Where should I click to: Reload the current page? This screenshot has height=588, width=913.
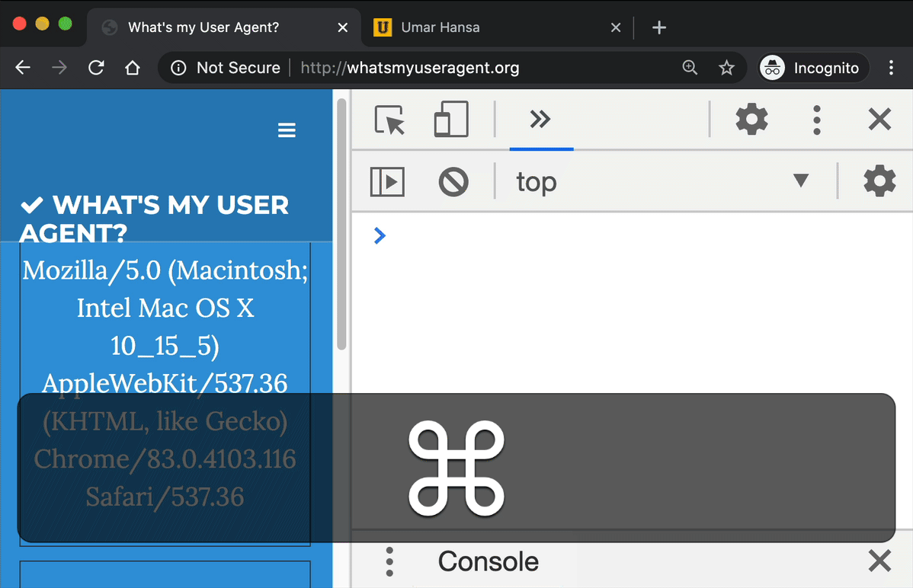tap(96, 68)
